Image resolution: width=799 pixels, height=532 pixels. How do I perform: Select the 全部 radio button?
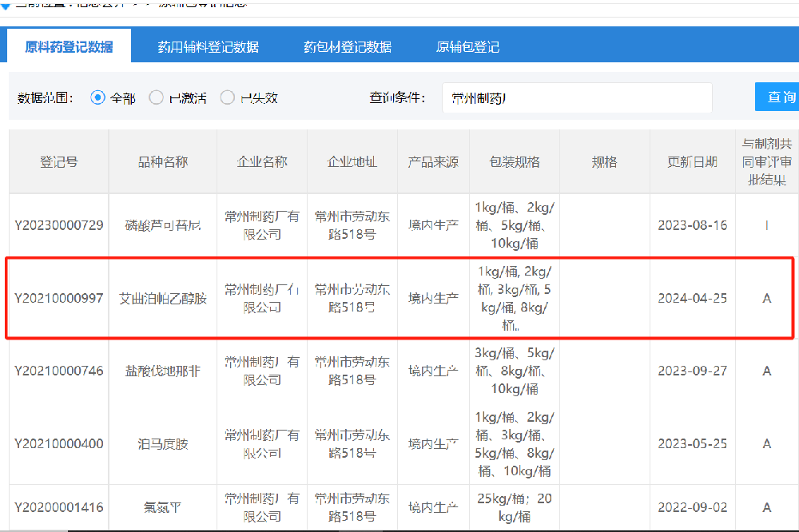click(x=97, y=97)
